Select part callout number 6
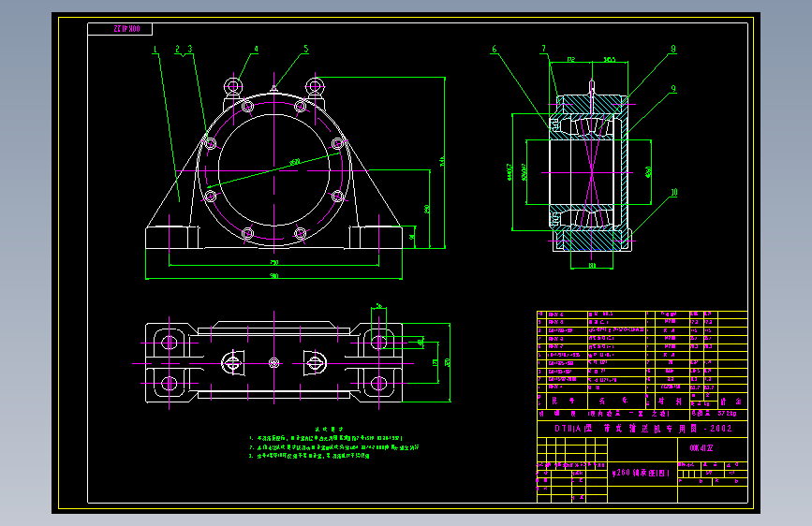 pos(494,50)
